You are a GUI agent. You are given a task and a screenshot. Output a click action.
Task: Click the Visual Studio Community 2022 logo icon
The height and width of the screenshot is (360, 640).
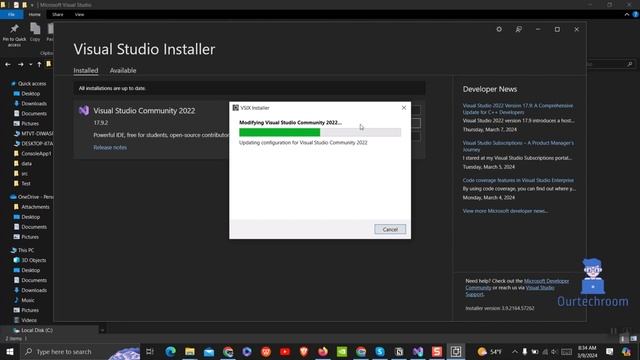84,111
